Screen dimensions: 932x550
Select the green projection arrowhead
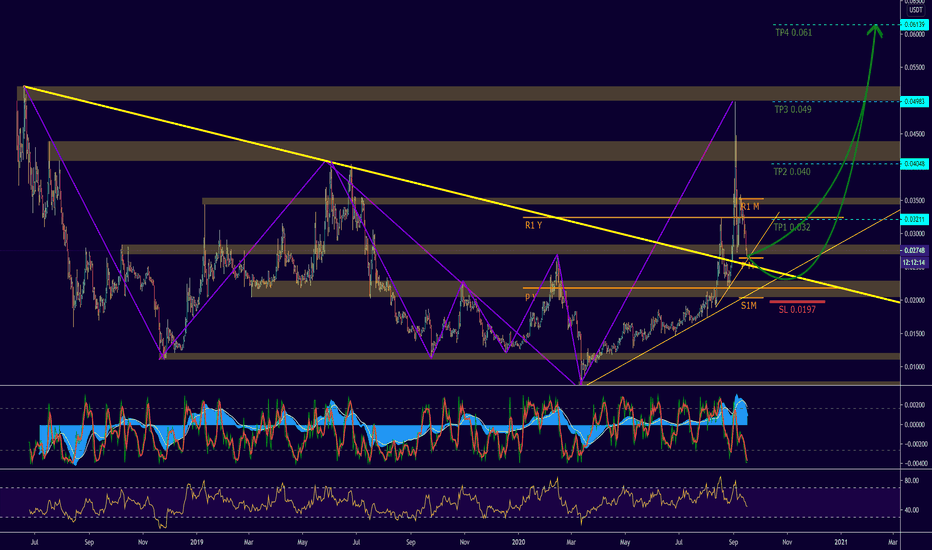pyautogui.click(x=875, y=31)
